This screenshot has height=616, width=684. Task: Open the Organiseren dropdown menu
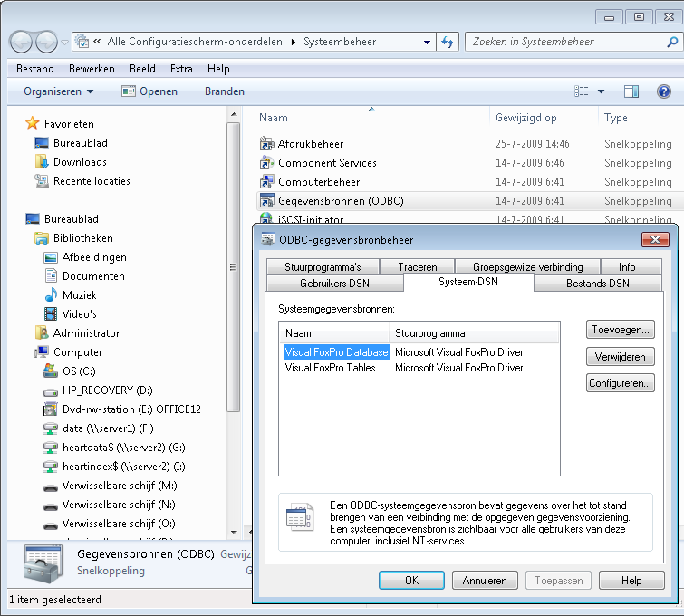point(59,91)
